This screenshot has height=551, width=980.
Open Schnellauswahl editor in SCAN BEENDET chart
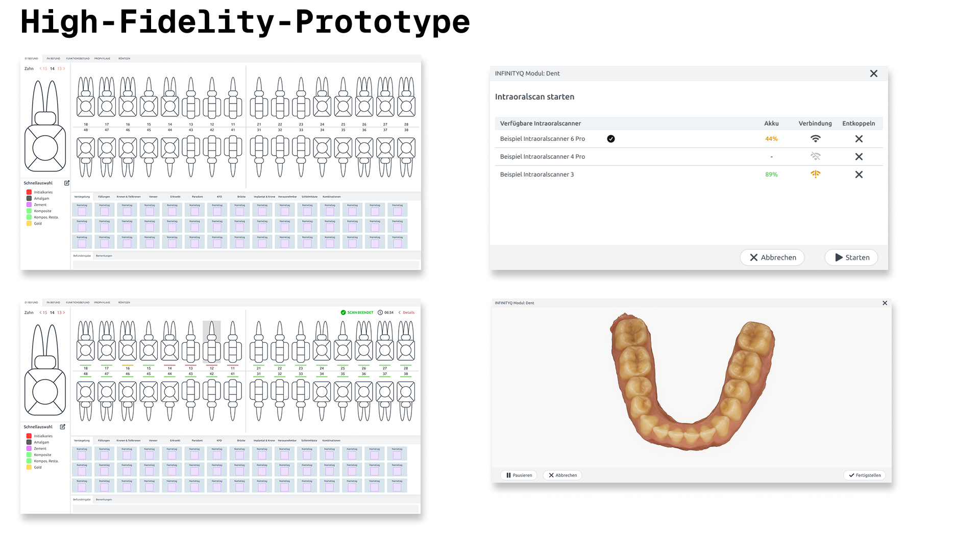63,427
